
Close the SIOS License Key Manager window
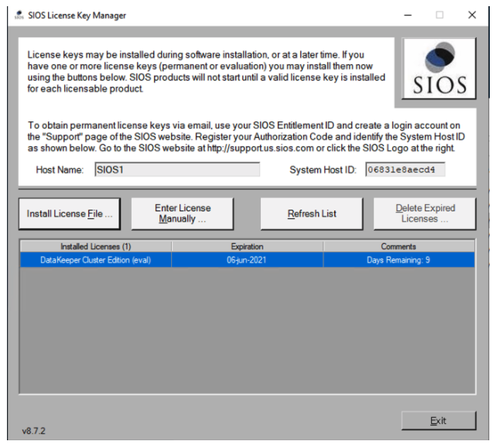[x=472, y=15]
